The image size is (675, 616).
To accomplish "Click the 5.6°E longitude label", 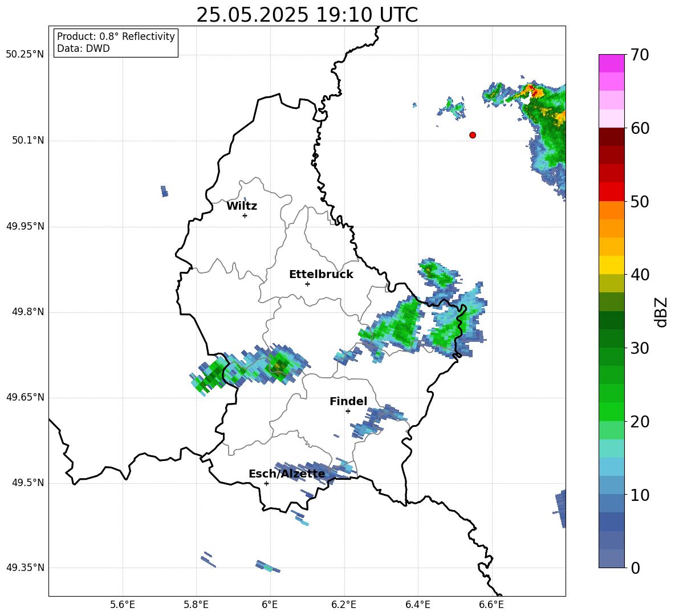I will click(x=123, y=605).
